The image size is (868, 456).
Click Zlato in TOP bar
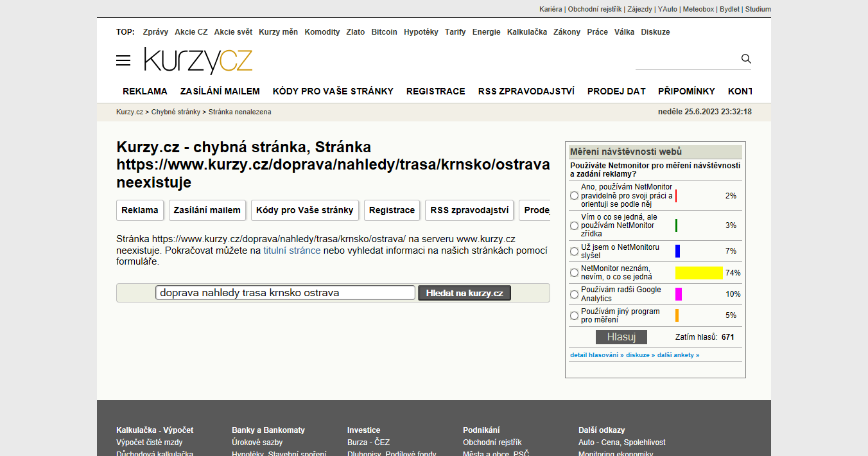click(x=356, y=32)
